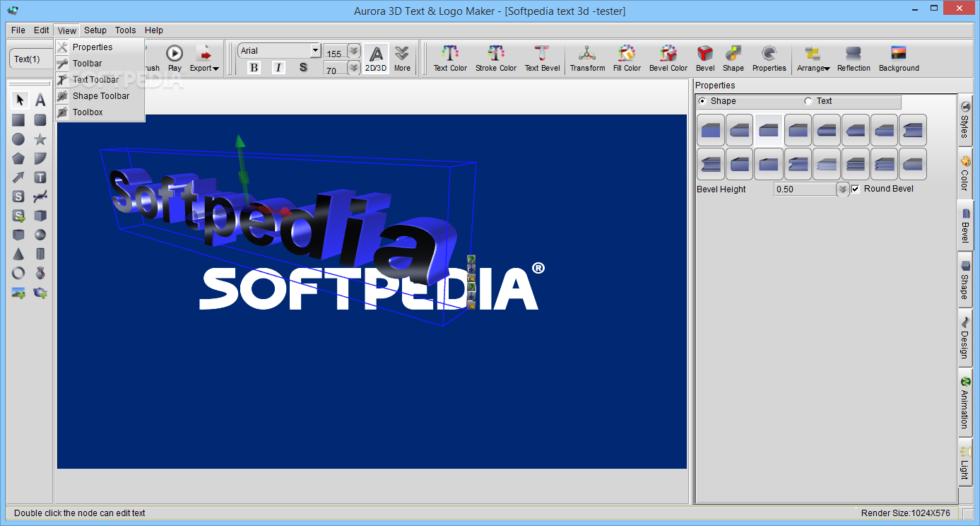Image resolution: width=980 pixels, height=526 pixels.
Task: Open the Bevel Height dropdown arrow
Action: (x=842, y=189)
